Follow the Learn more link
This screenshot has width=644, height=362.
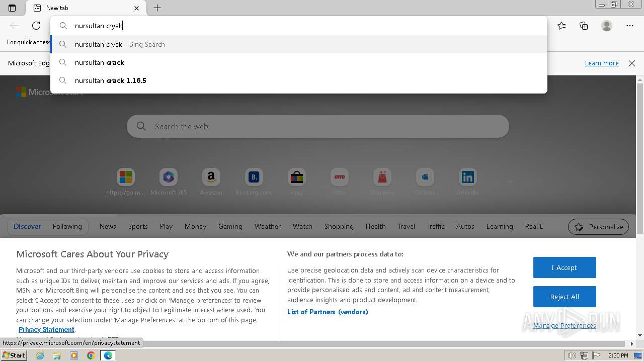[x=602, y=63]
